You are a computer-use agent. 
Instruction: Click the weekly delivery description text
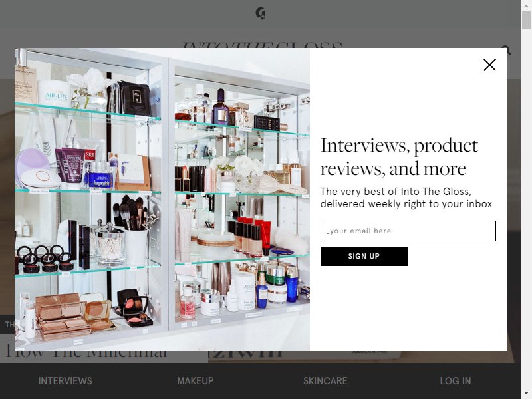tap(406, 198)
